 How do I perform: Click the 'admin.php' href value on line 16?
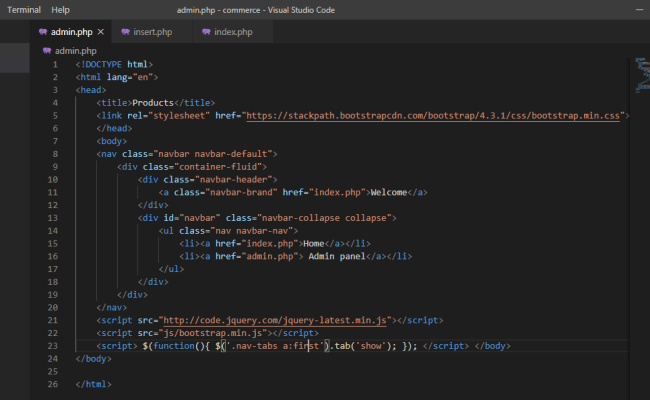(270, 257)
